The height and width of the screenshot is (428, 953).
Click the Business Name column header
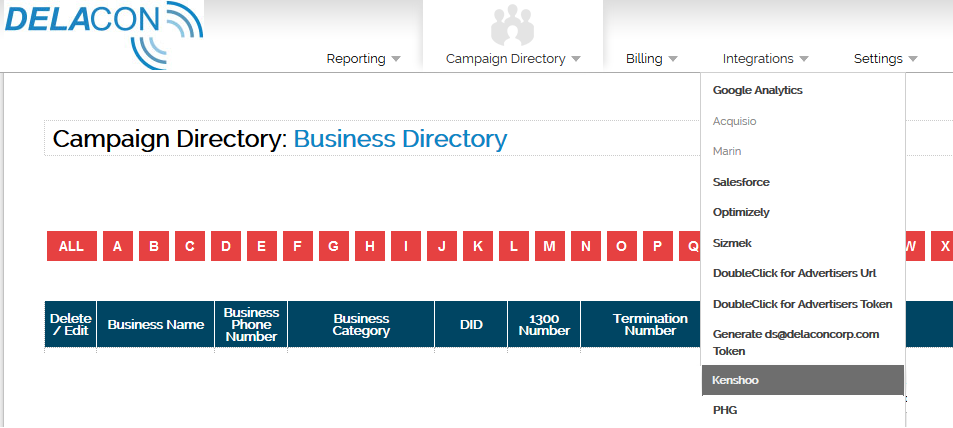pos(156,325)
